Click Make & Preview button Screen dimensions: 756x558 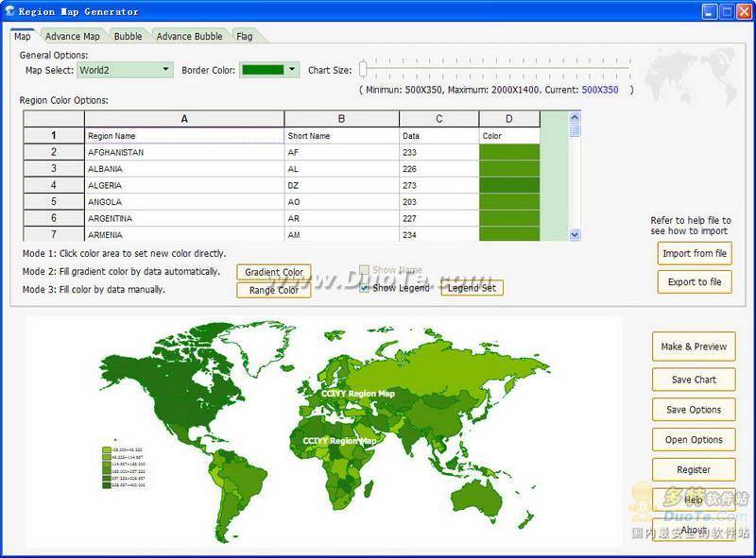(x=694, y=347)
